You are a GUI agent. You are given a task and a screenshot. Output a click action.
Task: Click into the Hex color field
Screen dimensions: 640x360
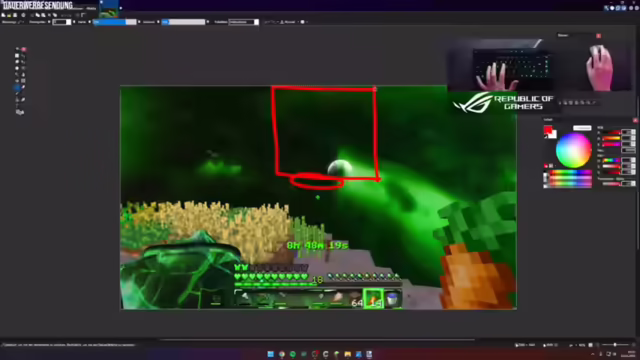tap(628, 151)
